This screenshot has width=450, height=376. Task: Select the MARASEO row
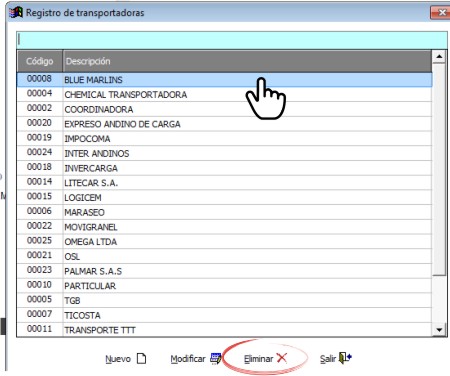tap(224, 212)
